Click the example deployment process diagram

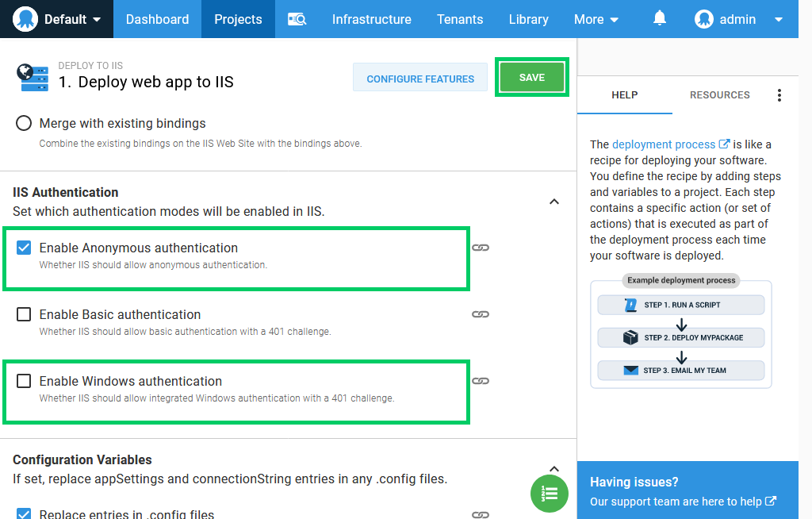(681, 332)
